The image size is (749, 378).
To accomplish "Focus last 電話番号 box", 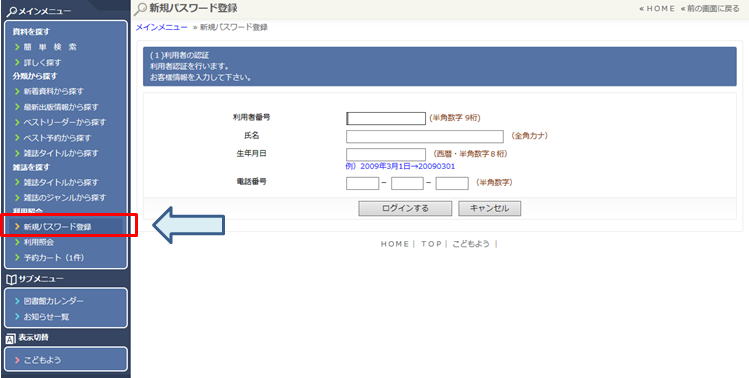I will click(x=452, y=183).
